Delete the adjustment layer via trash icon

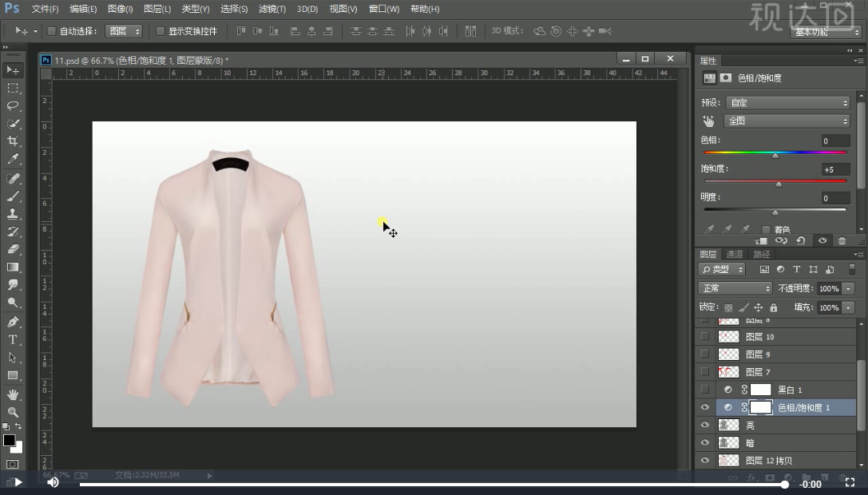(842, 240)
